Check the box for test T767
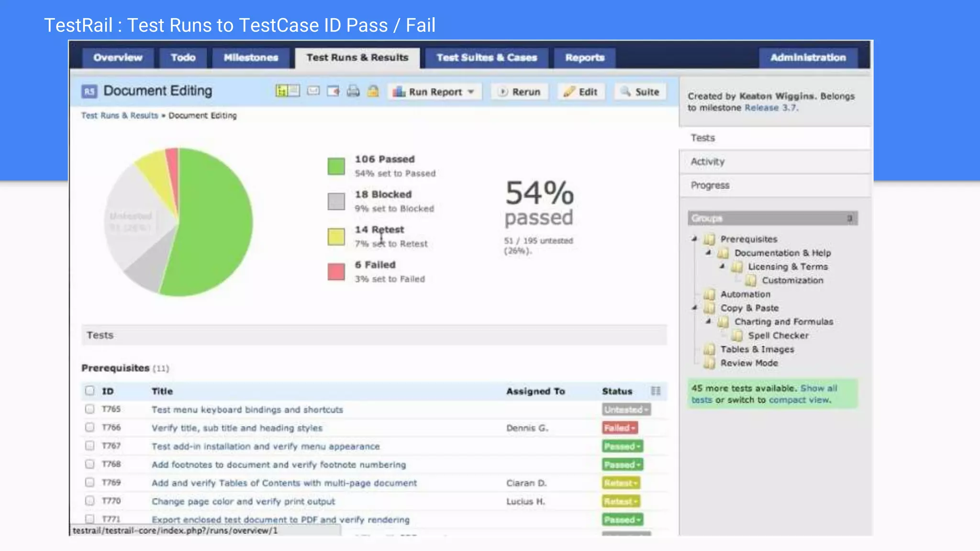This screenshot has width=980, height=551. [x=89, y=446]
